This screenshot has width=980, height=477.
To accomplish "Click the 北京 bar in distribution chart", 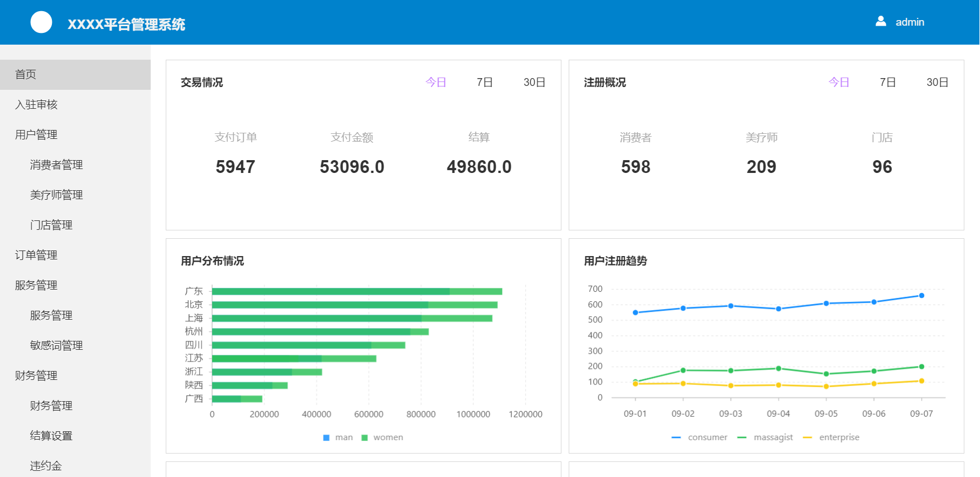I will [355, 305].
